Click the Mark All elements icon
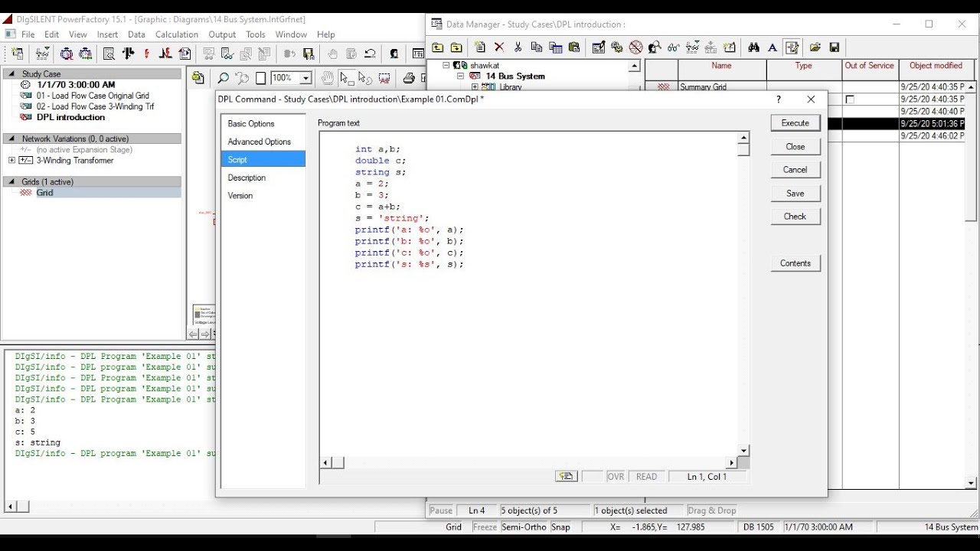This screenshot has width=980, height=551. (384, 78)
